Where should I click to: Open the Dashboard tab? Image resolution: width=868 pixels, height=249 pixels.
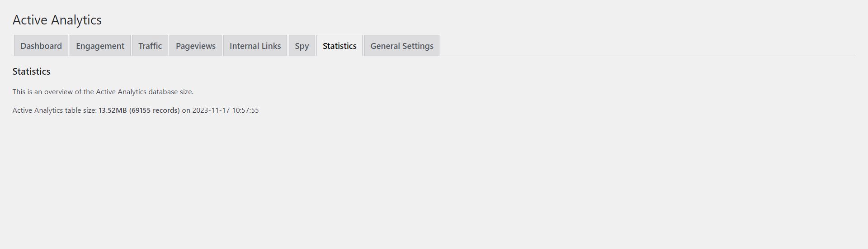tap(41, 46)
